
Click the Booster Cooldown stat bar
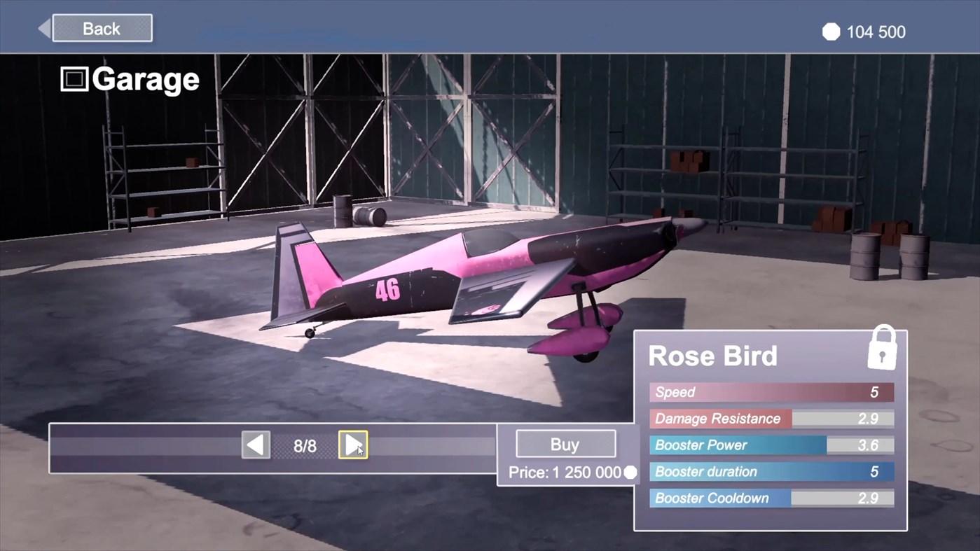771,498
